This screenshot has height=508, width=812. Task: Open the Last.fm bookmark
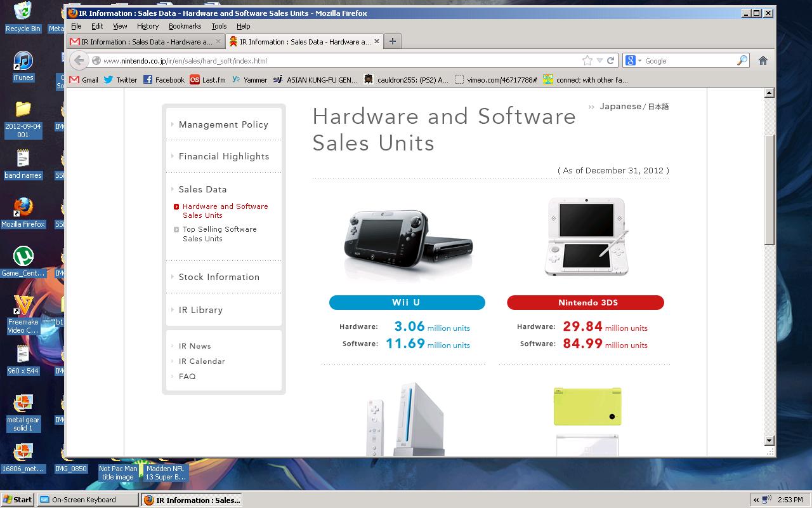(207, 80)
